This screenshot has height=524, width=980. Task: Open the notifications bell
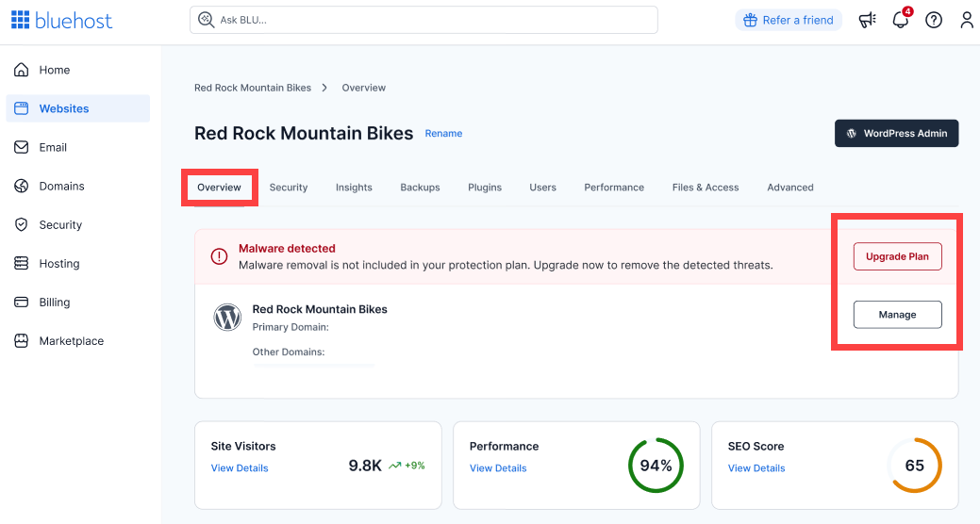pos(901,20)
